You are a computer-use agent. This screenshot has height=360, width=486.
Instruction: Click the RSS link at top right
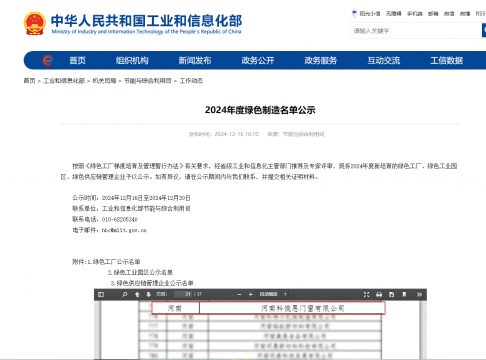click(x=481, y=13)
